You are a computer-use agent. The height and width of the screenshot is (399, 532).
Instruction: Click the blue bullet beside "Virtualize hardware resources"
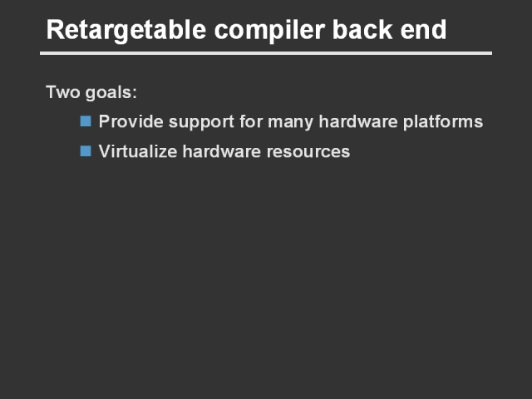[x=85, y=151]
